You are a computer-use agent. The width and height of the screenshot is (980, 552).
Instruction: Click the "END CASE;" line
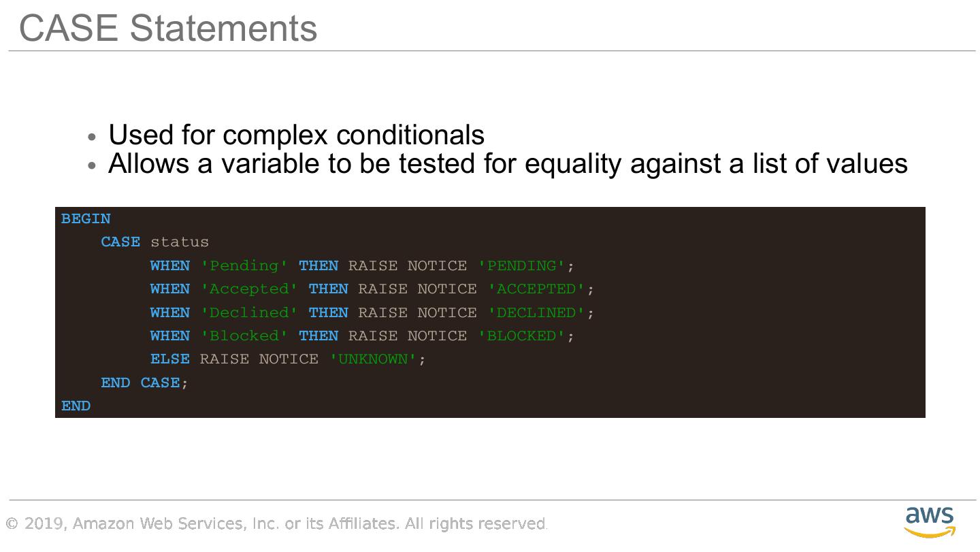[x=144, y=383]
